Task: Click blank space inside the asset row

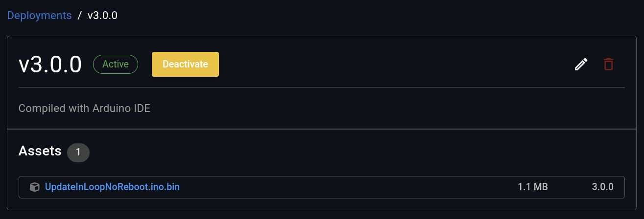Action: [343, 187]
